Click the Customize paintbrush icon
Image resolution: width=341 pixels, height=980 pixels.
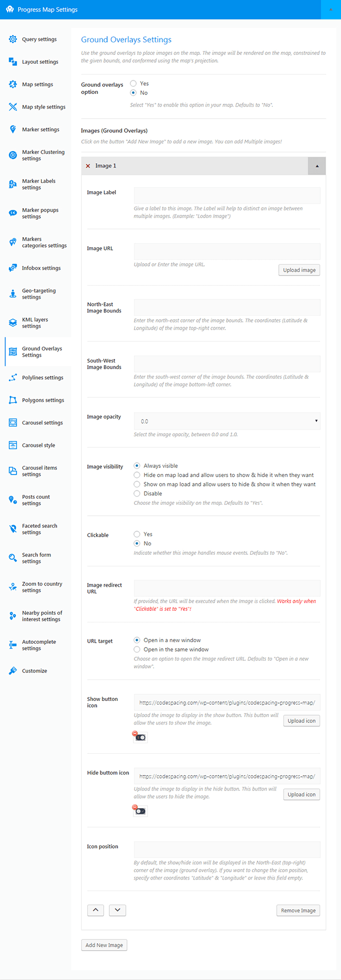13,671
